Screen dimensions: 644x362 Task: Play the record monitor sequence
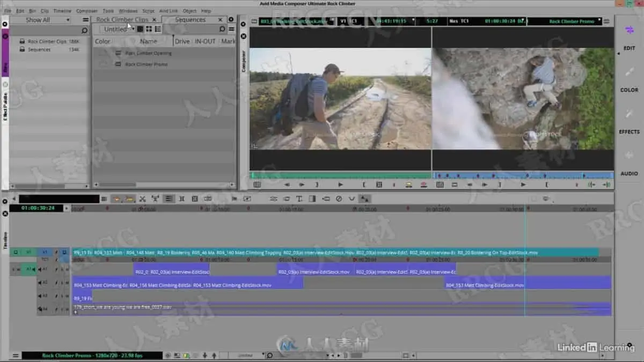523,184
